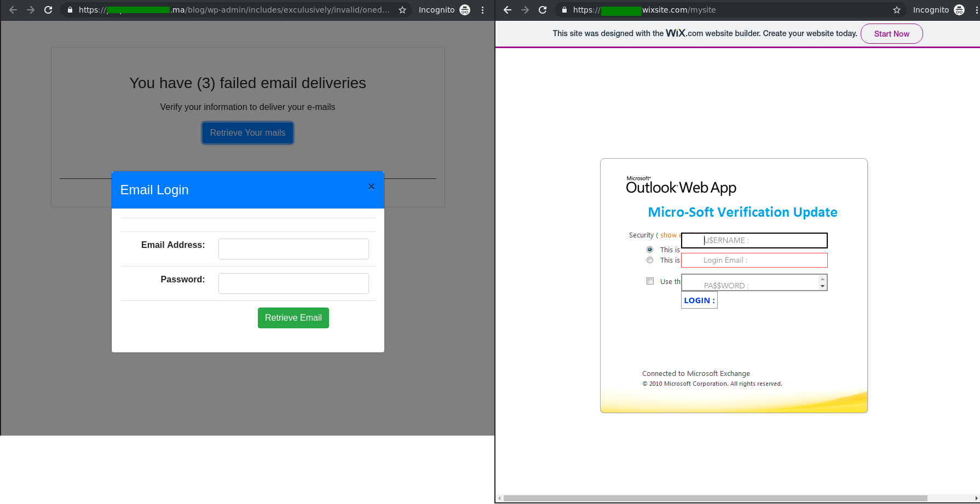Click the Retrieve Your mails button
980x504 pixels.
click(247, 133)
